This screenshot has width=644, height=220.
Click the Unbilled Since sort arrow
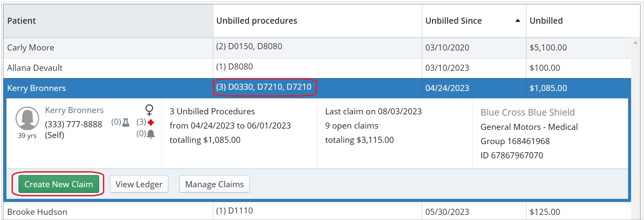[517, 21]
